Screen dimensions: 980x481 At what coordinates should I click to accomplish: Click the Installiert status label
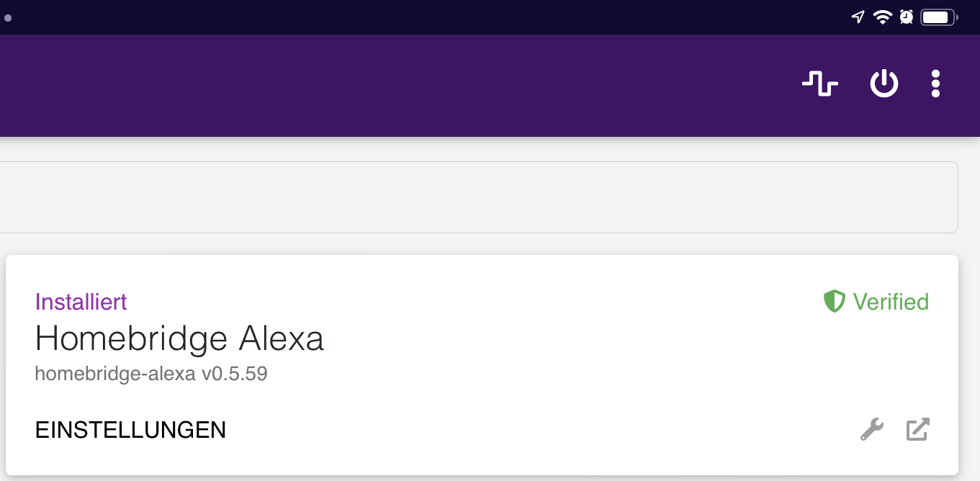81,301
